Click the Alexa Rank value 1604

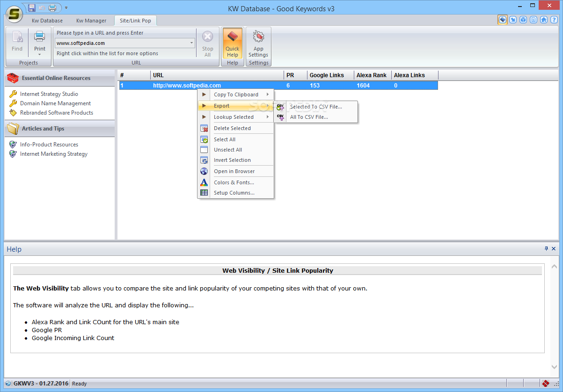click(363, 86)
